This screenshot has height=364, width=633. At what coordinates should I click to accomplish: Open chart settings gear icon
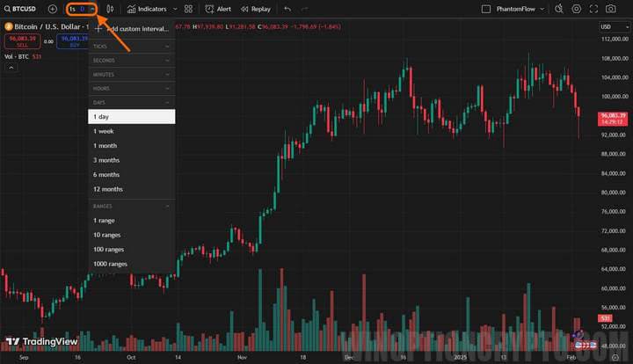pos(577,9)
